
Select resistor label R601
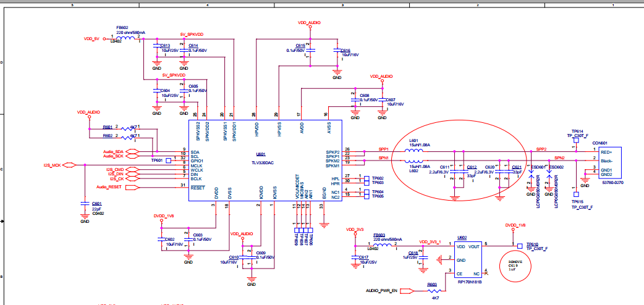click(107, 127)
